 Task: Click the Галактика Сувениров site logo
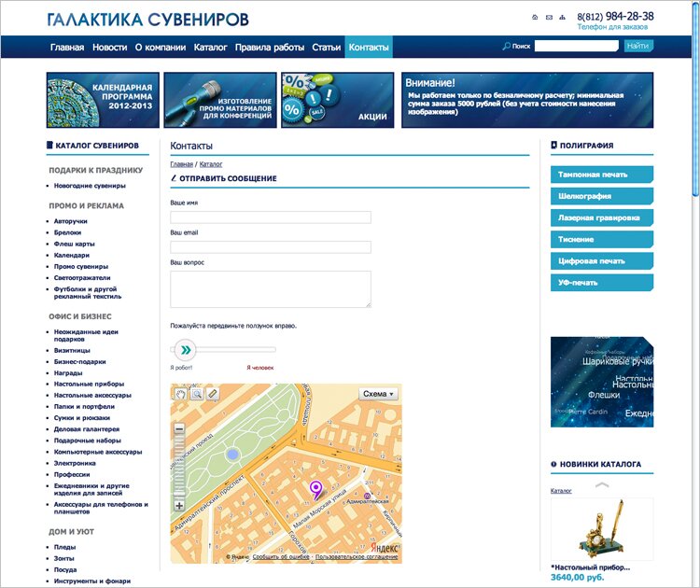(147, 20)
